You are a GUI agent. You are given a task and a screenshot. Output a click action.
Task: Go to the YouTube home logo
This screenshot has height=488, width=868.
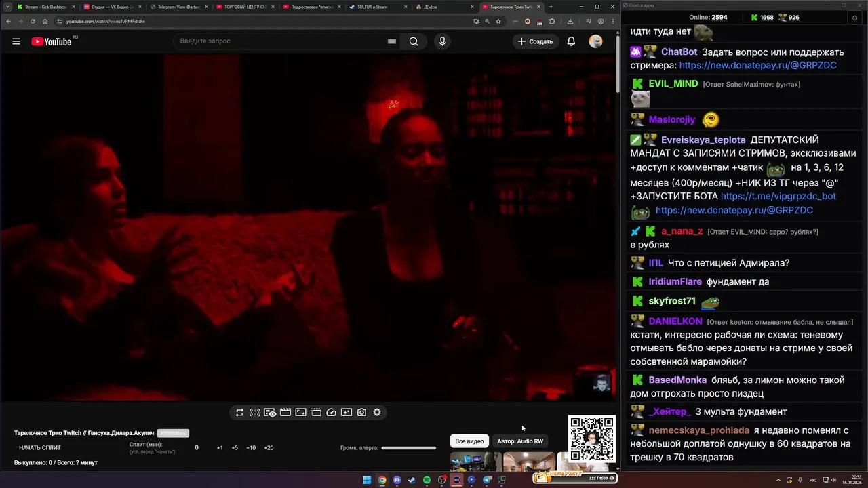[52, 41]
